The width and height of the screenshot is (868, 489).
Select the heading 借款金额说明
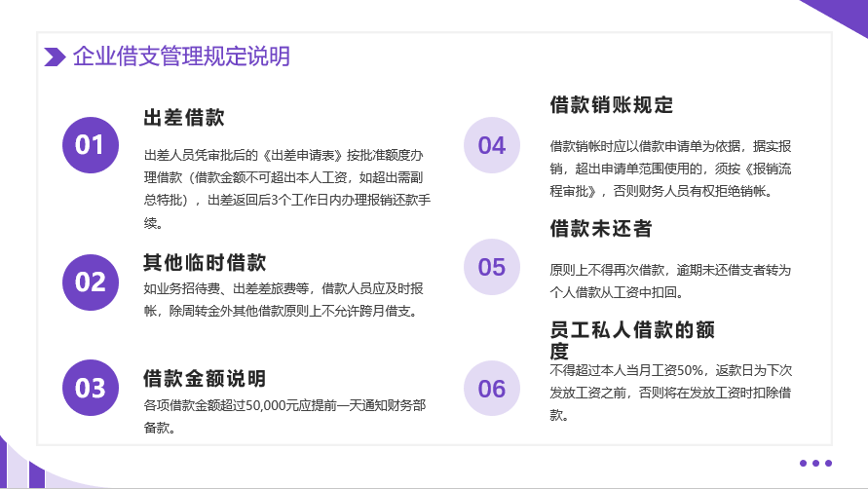tap(205, 379)
